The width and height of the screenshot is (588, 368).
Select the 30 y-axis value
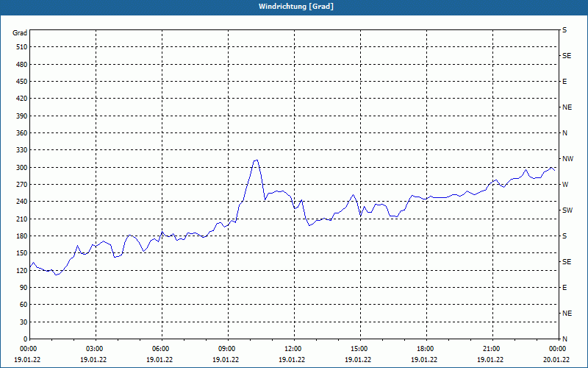(x=24, y=322)
